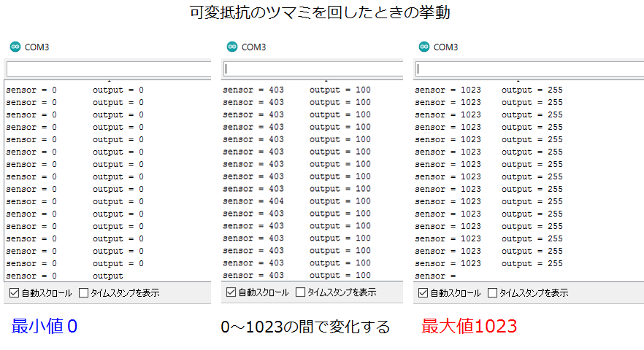This screenshot has height=350, width=644.
Task: Focus the send input field of right monitor
Action: point(529,69)
